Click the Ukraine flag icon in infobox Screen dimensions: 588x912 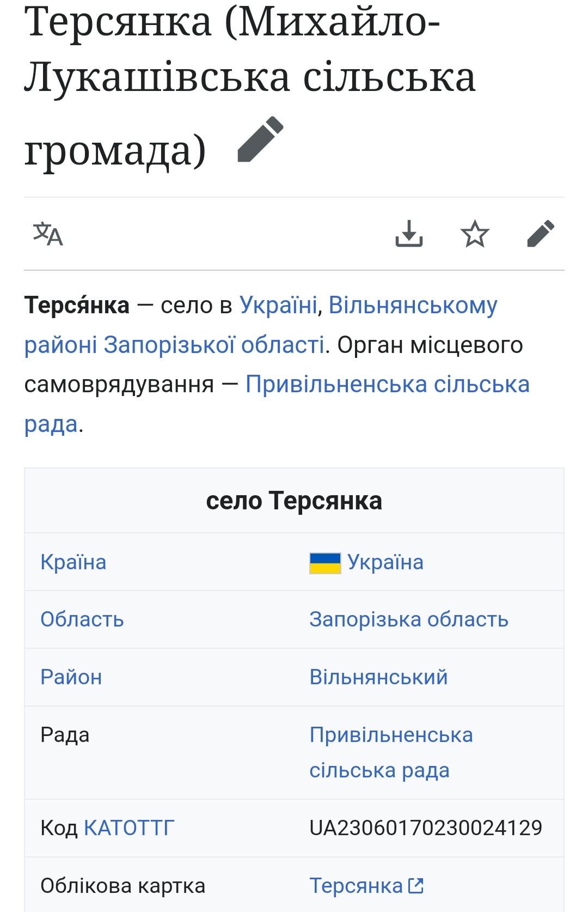(325, 563)
